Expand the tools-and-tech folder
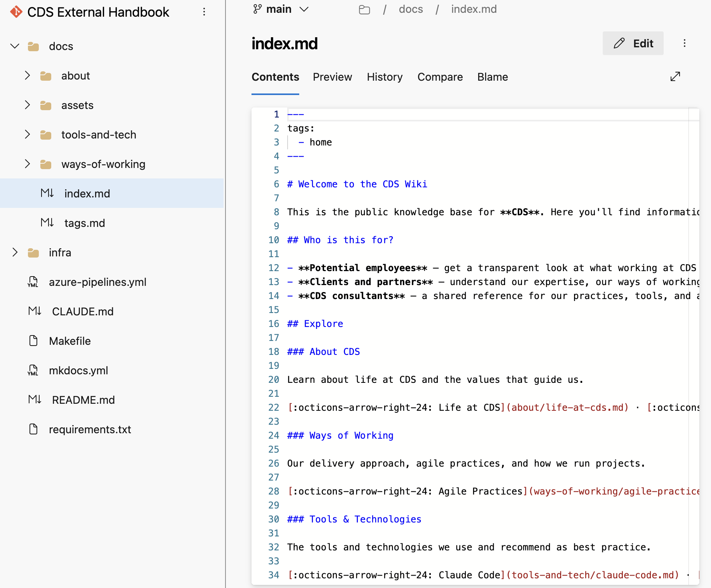 [27, 135]
